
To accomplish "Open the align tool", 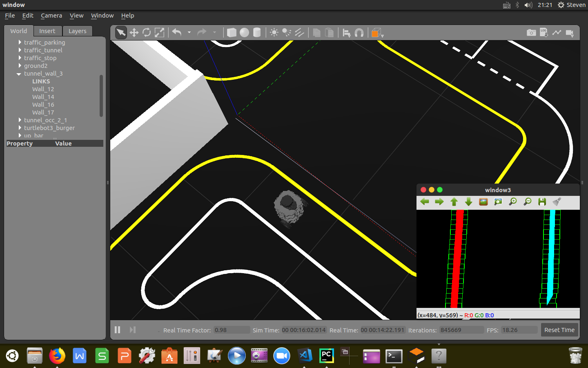I will point(346,33).
